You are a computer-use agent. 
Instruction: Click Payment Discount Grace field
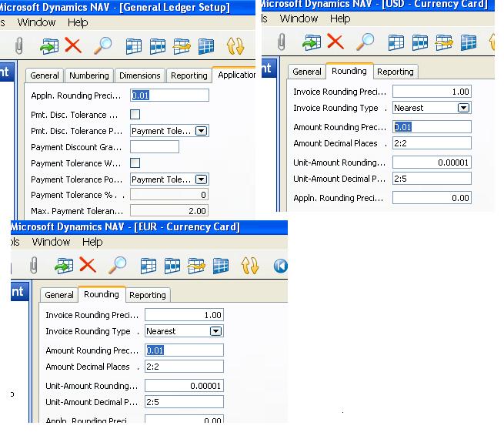click(155, 147)
